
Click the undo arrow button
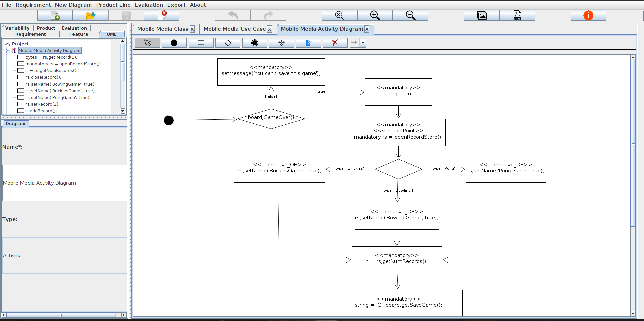click(x=233, y=15)
